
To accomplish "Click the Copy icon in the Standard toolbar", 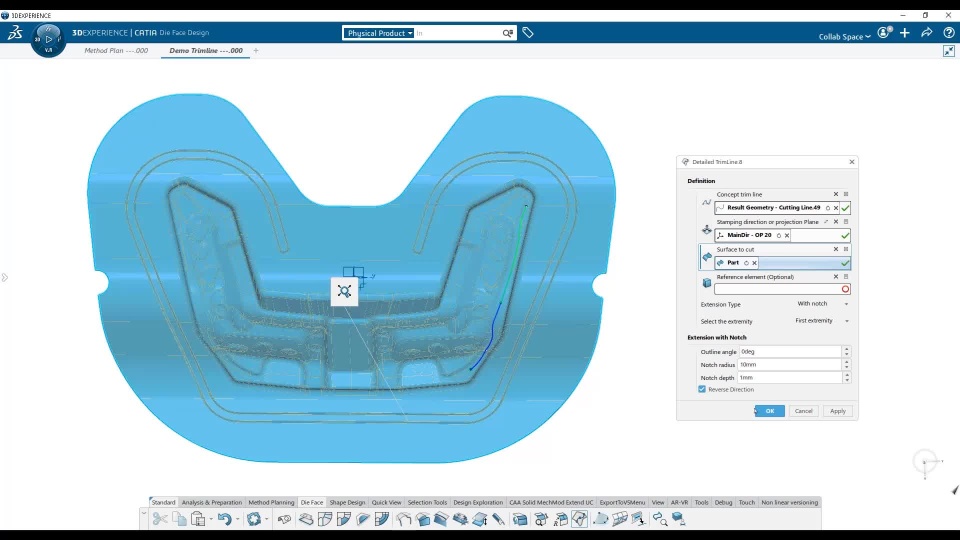I will point(179,519).
